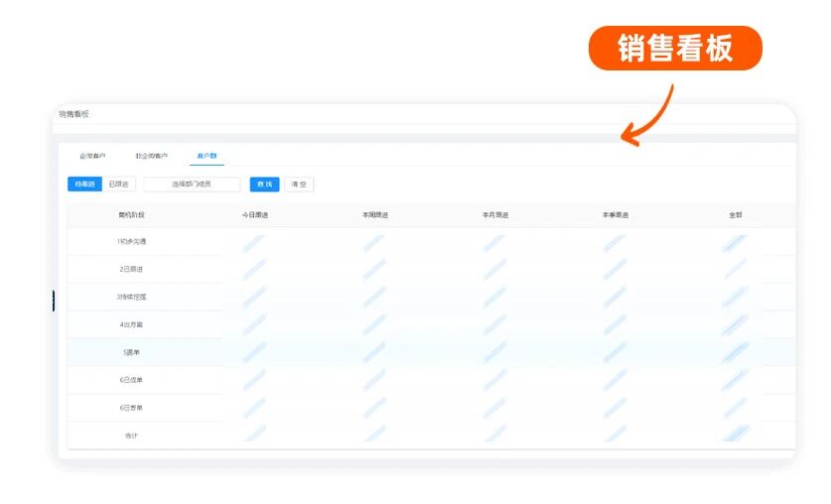This screenshot has height=504, width=831.
Task: Select the 客户群 tab
Action: pyautogui.click(x=208, y=156)
